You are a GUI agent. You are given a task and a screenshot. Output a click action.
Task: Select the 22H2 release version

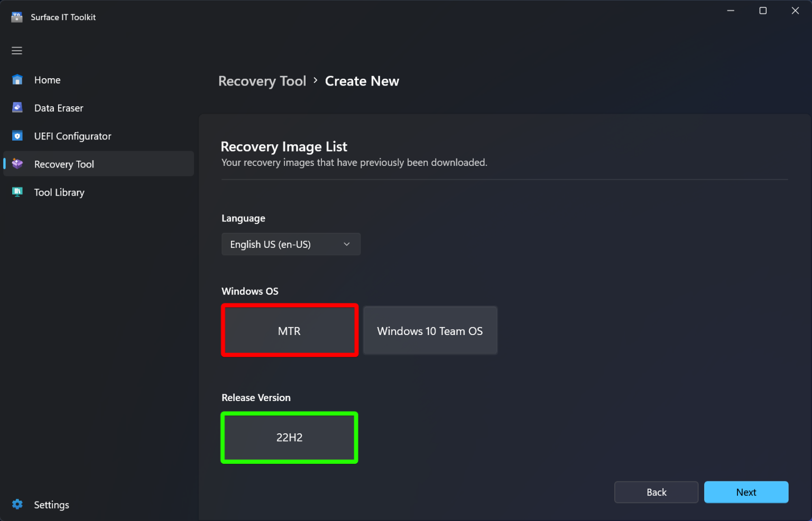[x=289, y=438]
